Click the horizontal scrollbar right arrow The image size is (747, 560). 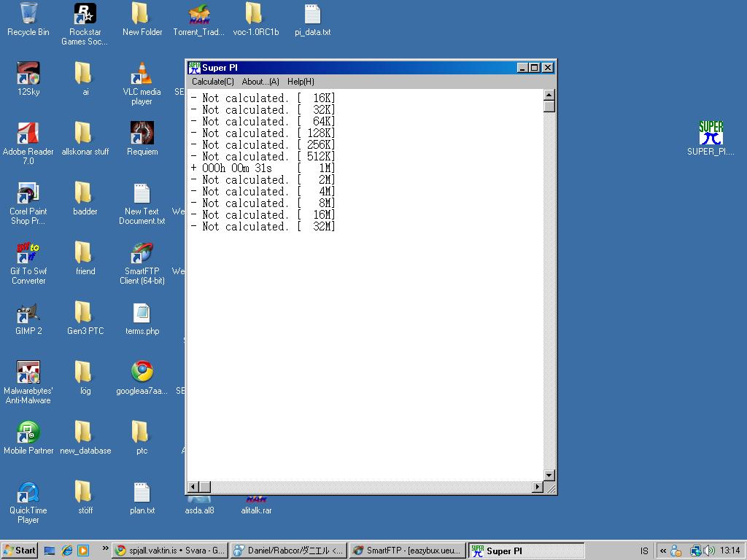(x=538, y=486)
